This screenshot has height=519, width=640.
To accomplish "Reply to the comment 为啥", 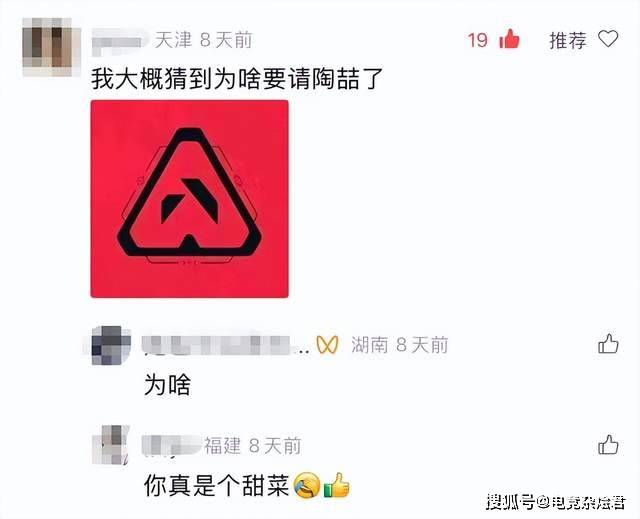I will pyautogui.click(x=167, y=385).
